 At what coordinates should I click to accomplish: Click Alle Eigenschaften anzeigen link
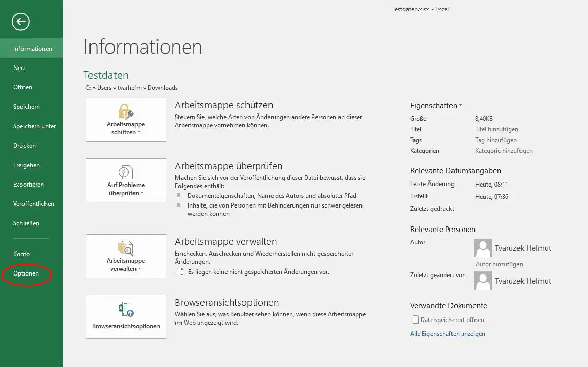[x=447, y=334]
